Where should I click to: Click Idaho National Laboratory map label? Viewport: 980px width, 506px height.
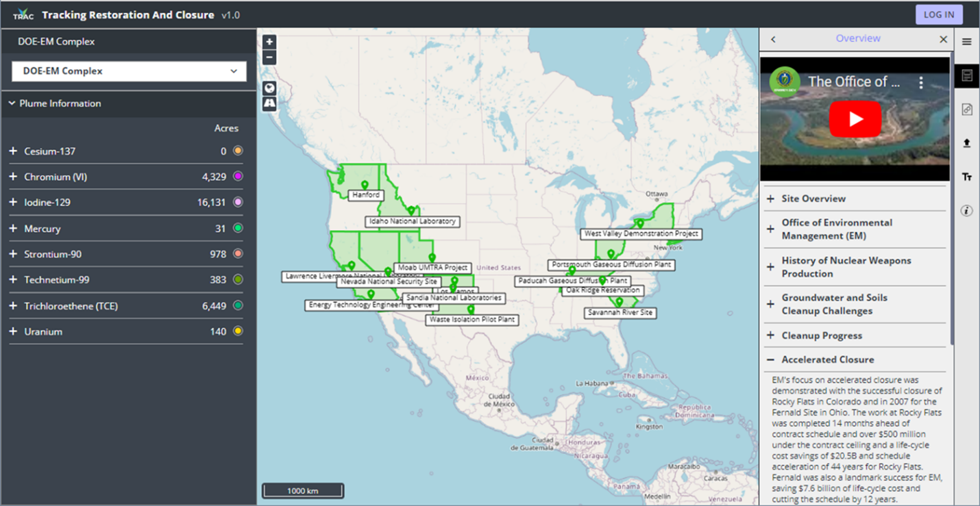point(413,221)
